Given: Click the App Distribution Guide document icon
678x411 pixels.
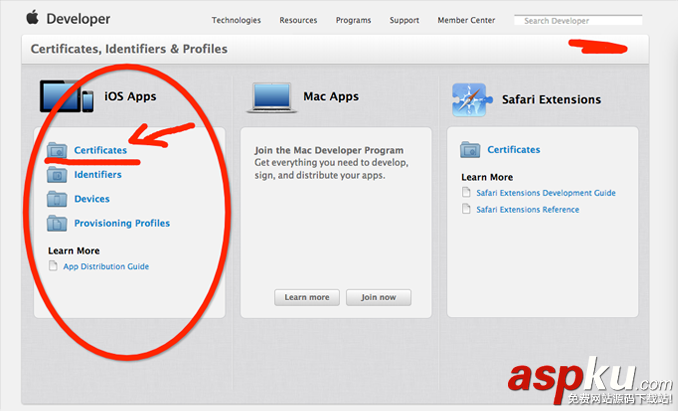Looking at the screenshot, I should pyautogui.click(x=53, y=265).
